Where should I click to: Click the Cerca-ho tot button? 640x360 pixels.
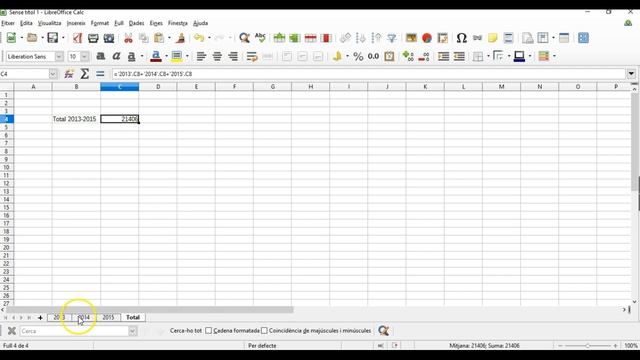(186, 330)
